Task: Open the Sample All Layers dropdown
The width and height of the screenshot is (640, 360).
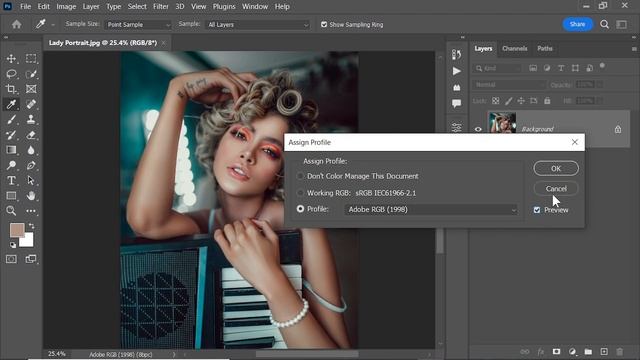Action: [257, 24]
